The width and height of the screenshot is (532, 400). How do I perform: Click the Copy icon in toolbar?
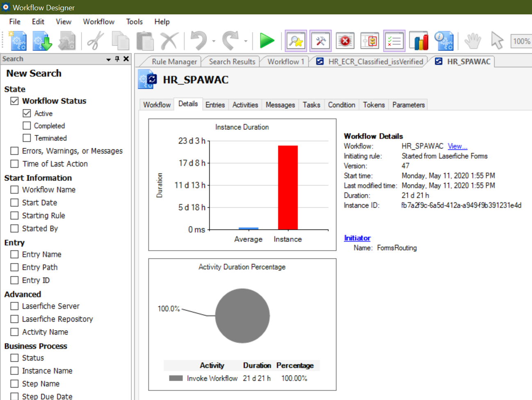click(x=121, y=41)
